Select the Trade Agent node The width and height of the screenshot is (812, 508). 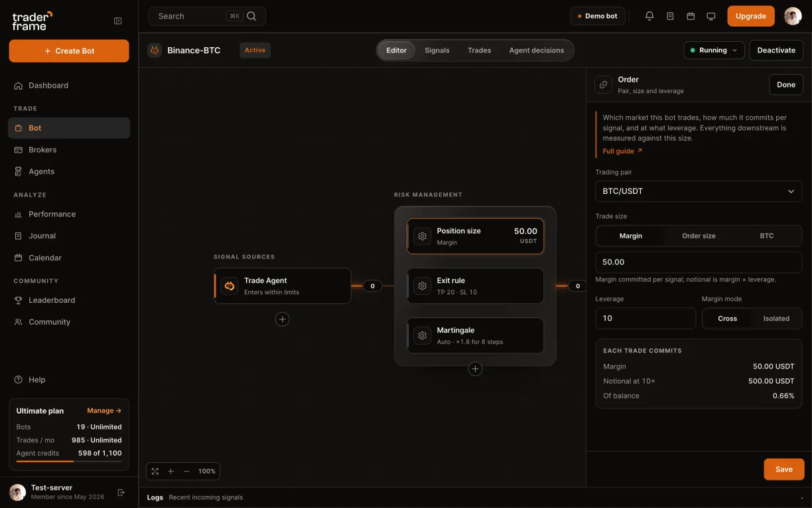[x=283, y=286]
